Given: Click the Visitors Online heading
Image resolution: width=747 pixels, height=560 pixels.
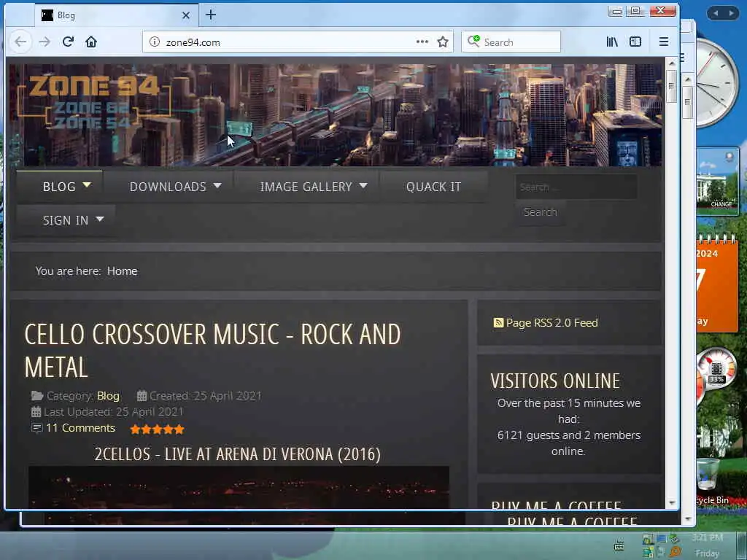Looking at the screenshot, I should coord(555,381).
